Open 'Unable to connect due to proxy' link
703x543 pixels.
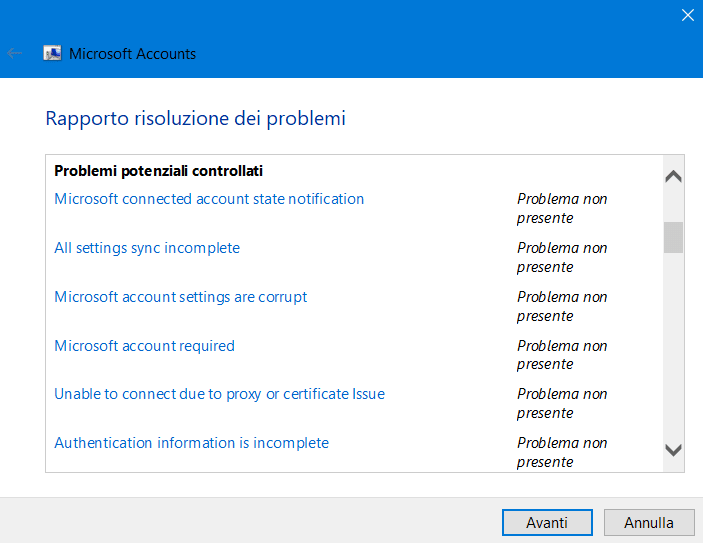[x=219, y=394]
